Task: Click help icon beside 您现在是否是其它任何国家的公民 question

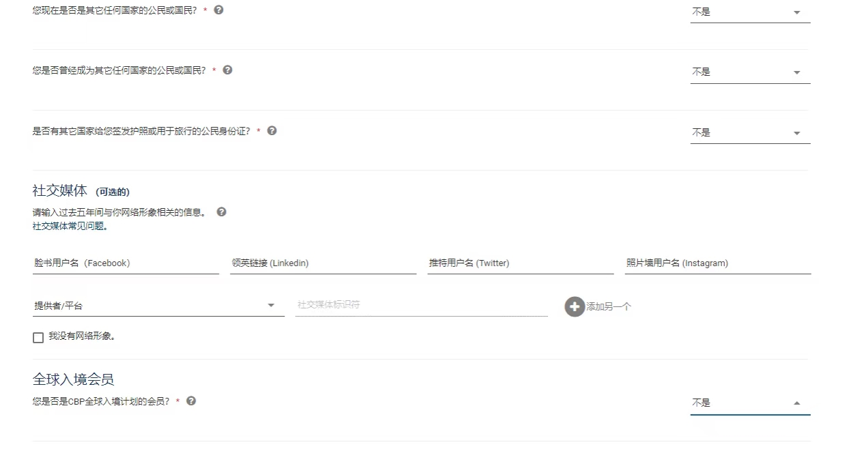Action: (218, 10)
